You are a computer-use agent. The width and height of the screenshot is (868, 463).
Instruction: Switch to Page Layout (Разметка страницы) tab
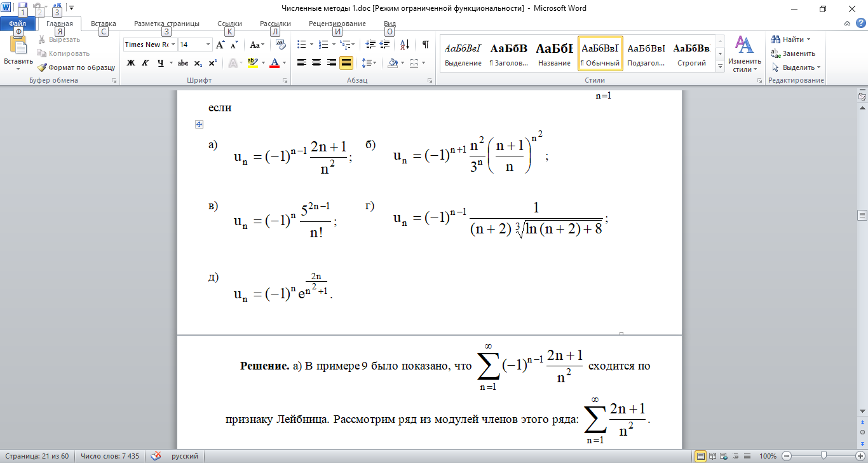tap(166, 24)
